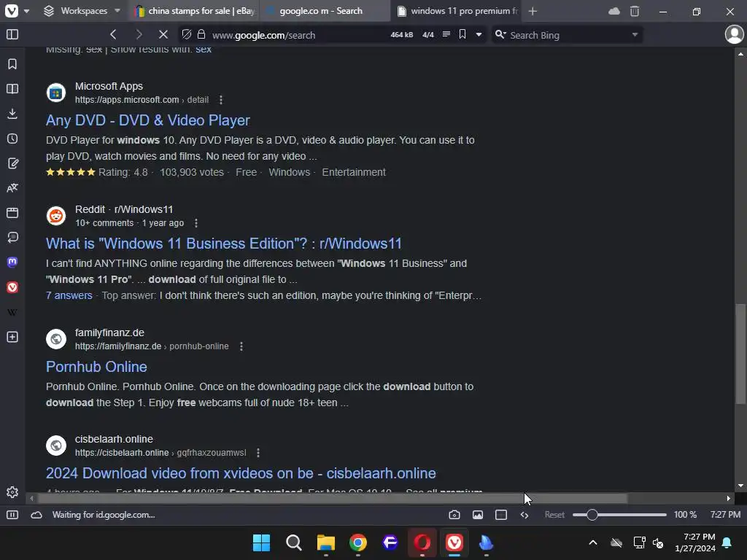The image size is (747, 560).
Task: Open more options for cisbelaarh.online result
Action: [258, 452]
